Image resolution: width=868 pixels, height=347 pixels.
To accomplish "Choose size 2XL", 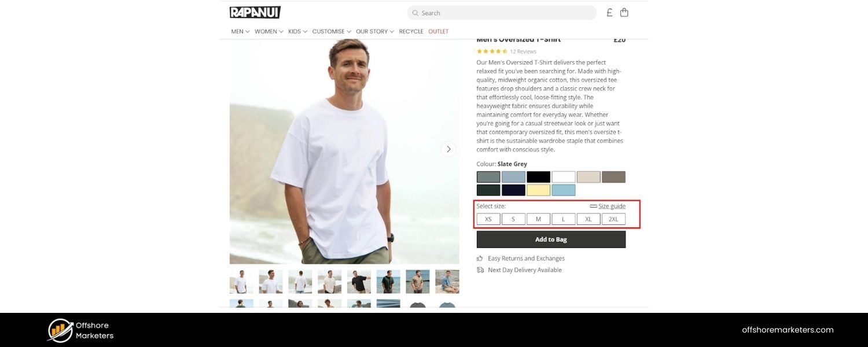I will [613, 219].
